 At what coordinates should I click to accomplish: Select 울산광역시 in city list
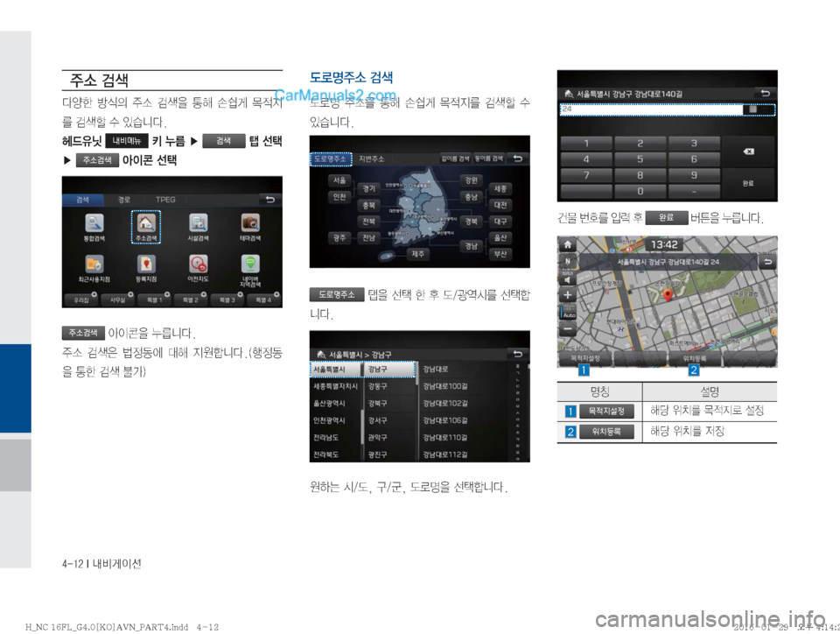[336, 404]
